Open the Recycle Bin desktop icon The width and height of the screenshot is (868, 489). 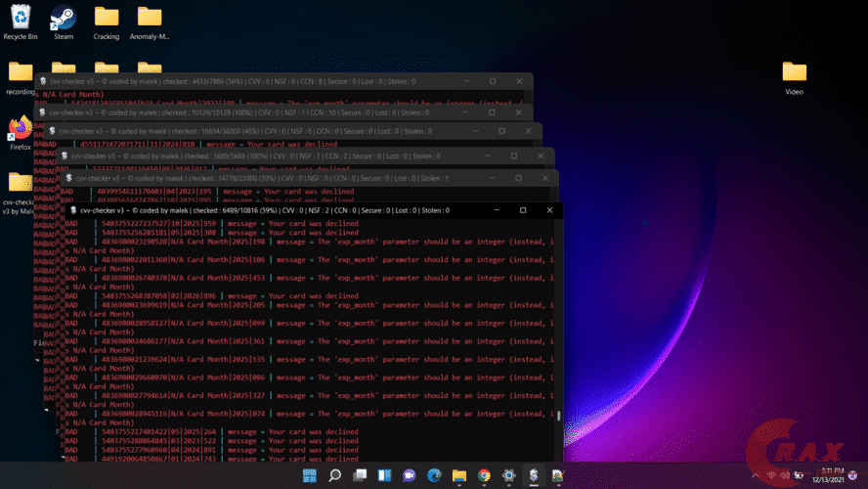[21, 18]
